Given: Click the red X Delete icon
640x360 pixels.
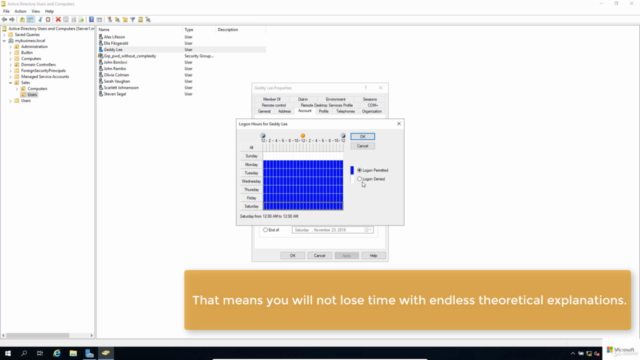Looking at the screenshot, I should tap(58, 20).
